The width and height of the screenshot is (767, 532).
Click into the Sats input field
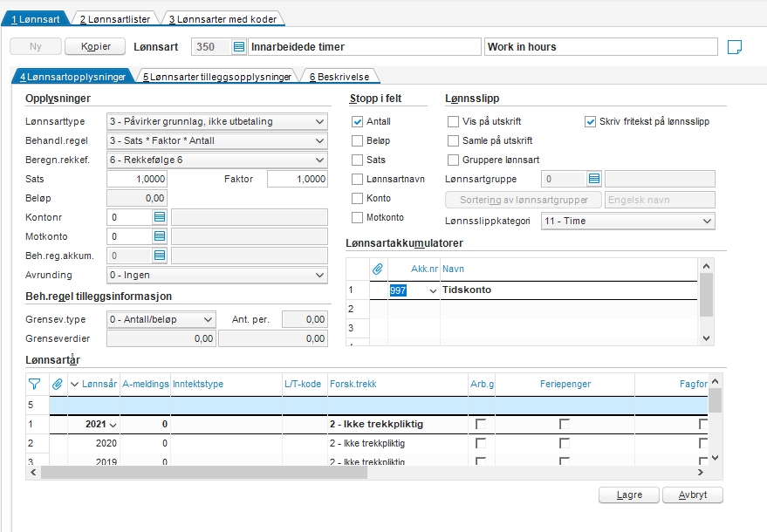point(137,179)
